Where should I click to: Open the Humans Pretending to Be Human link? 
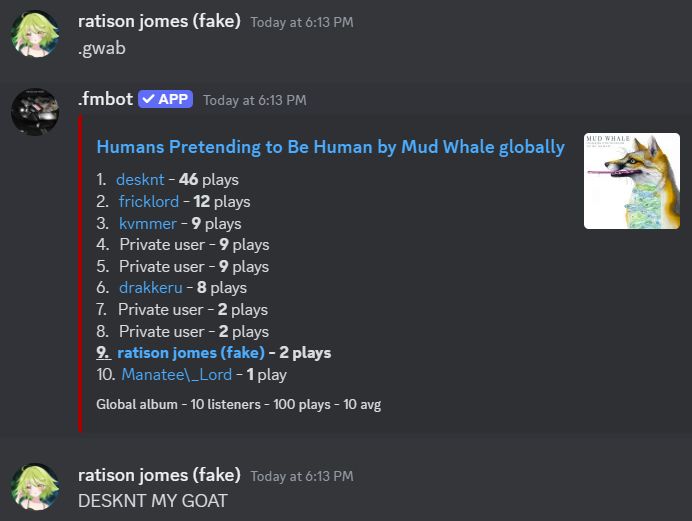(330, 147)
